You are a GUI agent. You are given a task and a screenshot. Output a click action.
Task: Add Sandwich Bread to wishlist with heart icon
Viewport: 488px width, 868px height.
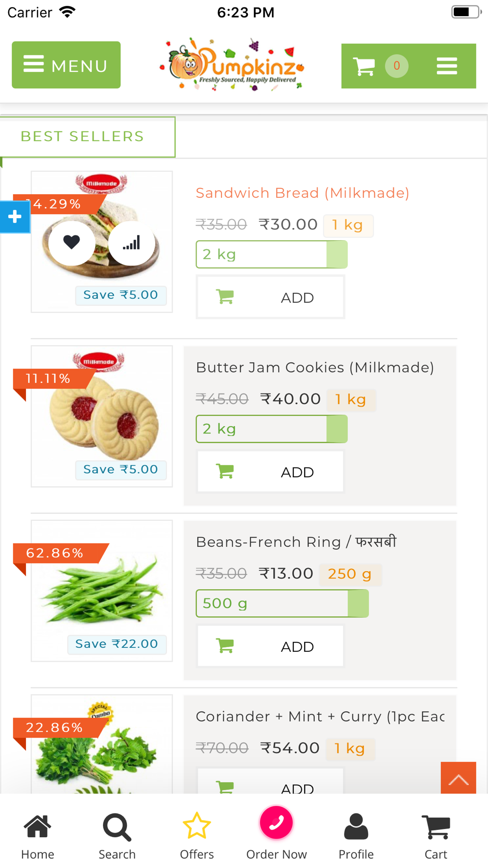click(72, 242)
